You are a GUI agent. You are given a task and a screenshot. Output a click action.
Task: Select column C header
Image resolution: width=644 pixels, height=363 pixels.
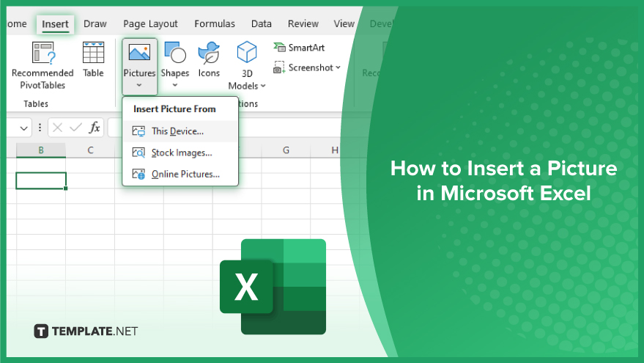pyautogui.click(x=90, y=150)
